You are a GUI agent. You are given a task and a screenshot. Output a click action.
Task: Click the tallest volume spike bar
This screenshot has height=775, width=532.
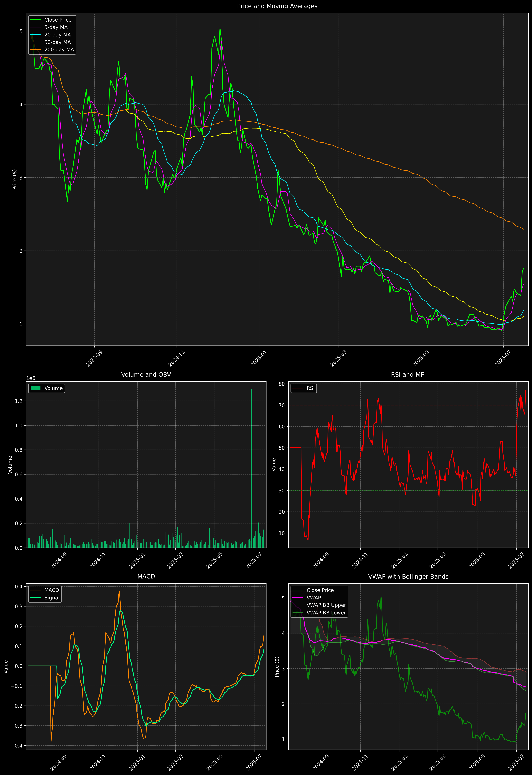[x=251, y=469]
